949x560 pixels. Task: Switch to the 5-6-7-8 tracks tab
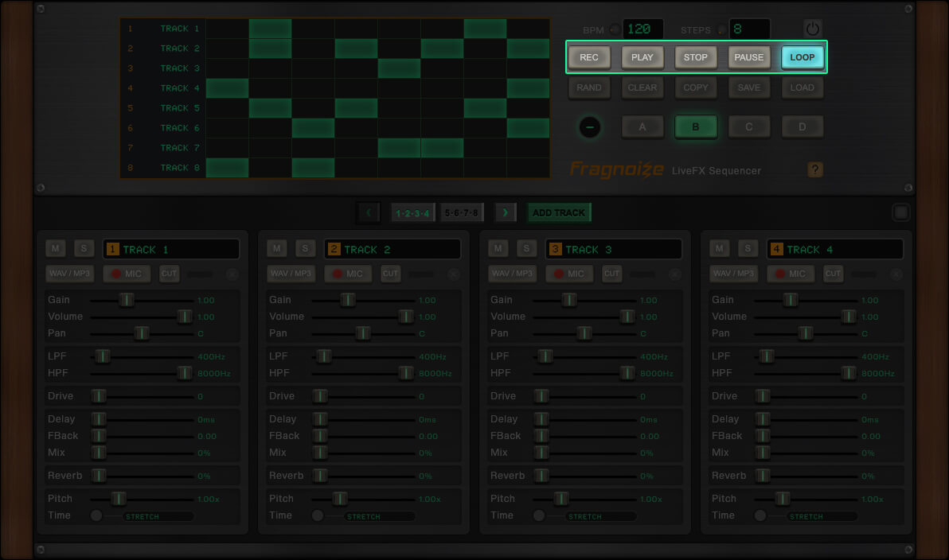pos(462,212)
